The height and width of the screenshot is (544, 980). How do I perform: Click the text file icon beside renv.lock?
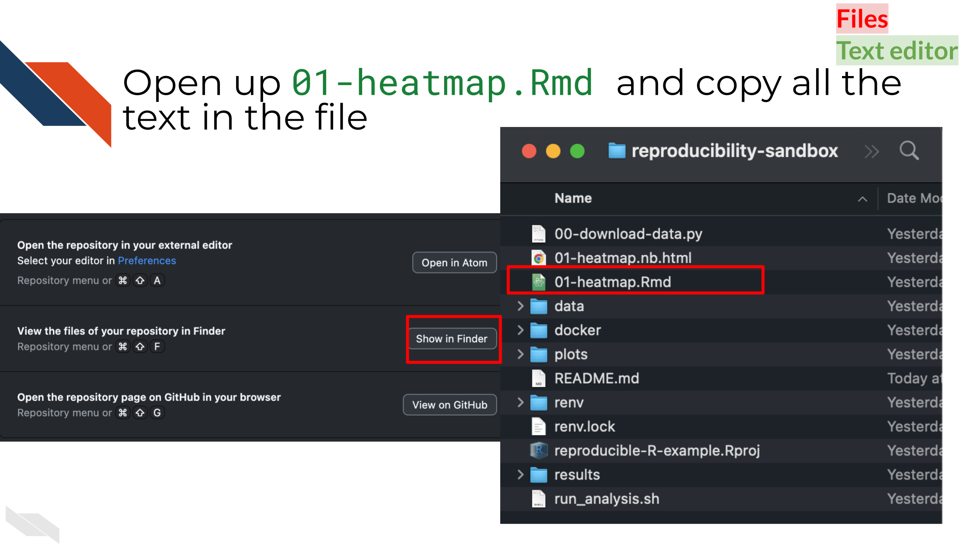(539, 427)
